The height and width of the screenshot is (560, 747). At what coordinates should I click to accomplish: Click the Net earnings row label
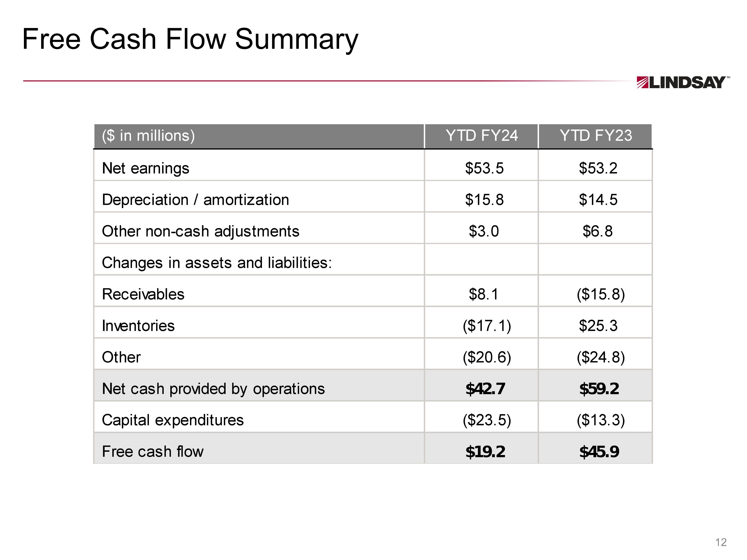pyautogui.click(x=146, y=168)
